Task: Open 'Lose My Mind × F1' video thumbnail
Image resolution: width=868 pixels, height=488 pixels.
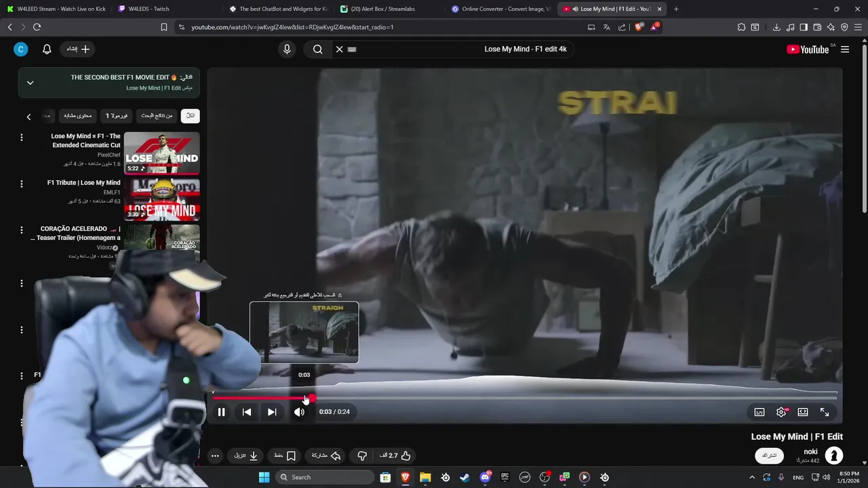Action: 161,152
